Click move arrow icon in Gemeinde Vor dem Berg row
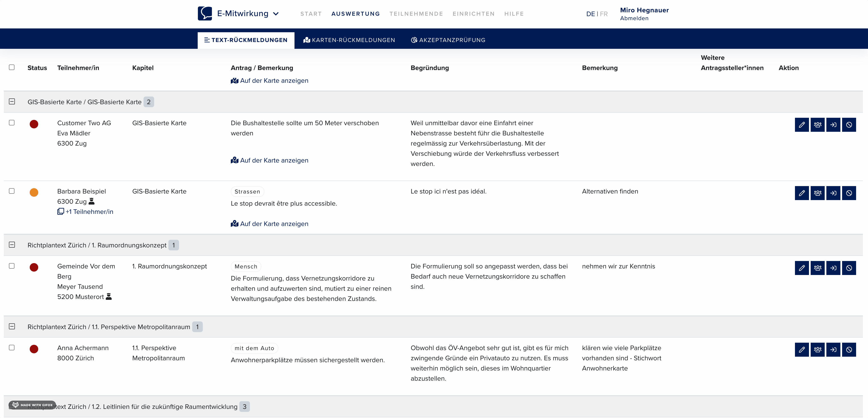This screenshot has height=418, width=868. [x=833, y=268]
